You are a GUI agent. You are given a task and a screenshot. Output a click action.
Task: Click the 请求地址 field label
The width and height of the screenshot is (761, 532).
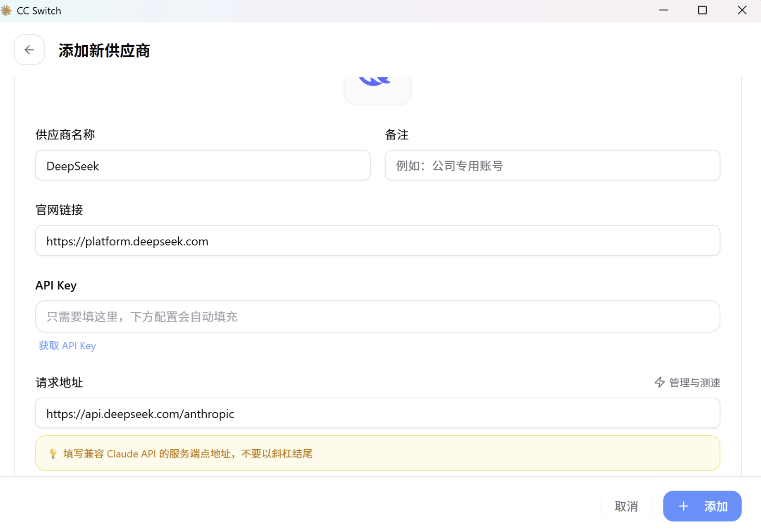tap(59, 382)
